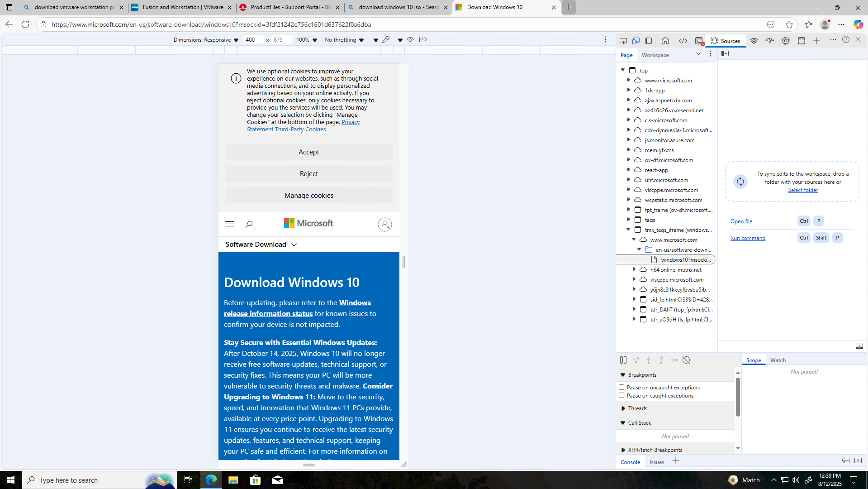Screen dimensions: 868x489
Task: Open the No throttling dropdown
Action: tap(344, 40)
